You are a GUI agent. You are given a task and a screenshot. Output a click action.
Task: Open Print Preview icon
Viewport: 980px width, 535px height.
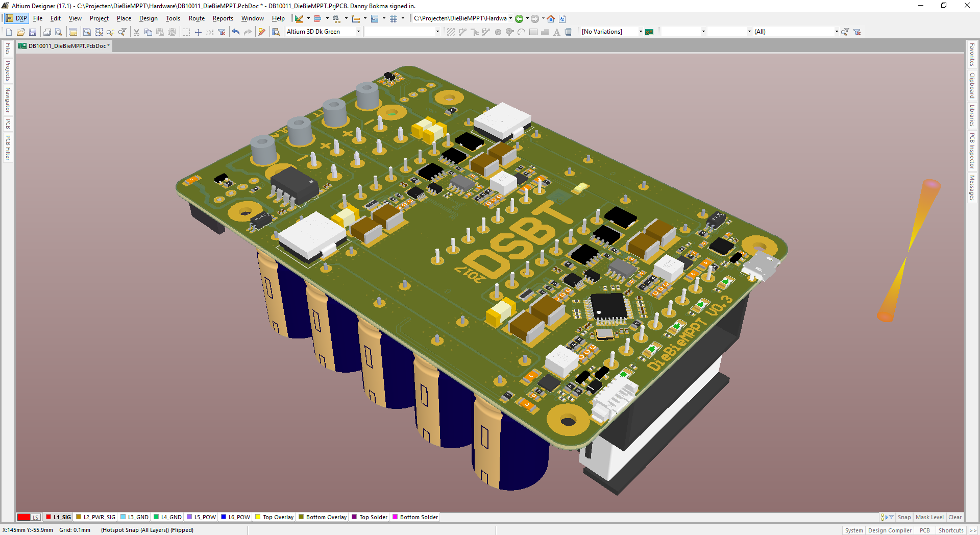(59, 32)
